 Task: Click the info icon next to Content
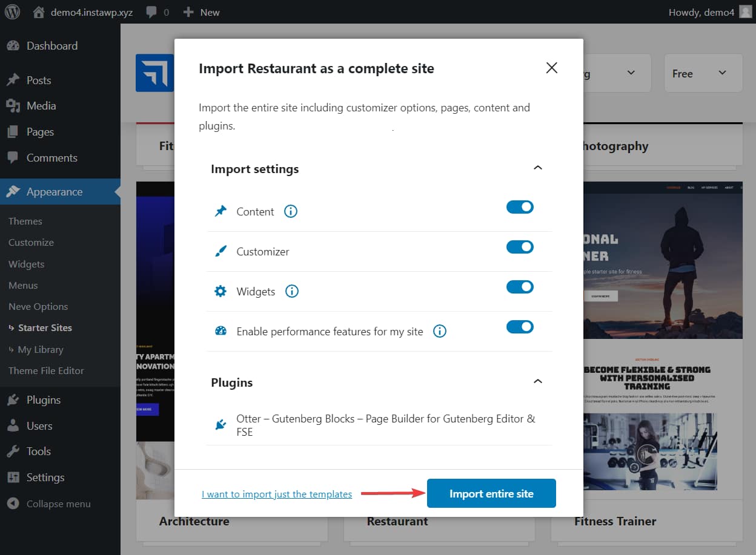point(291,211)
